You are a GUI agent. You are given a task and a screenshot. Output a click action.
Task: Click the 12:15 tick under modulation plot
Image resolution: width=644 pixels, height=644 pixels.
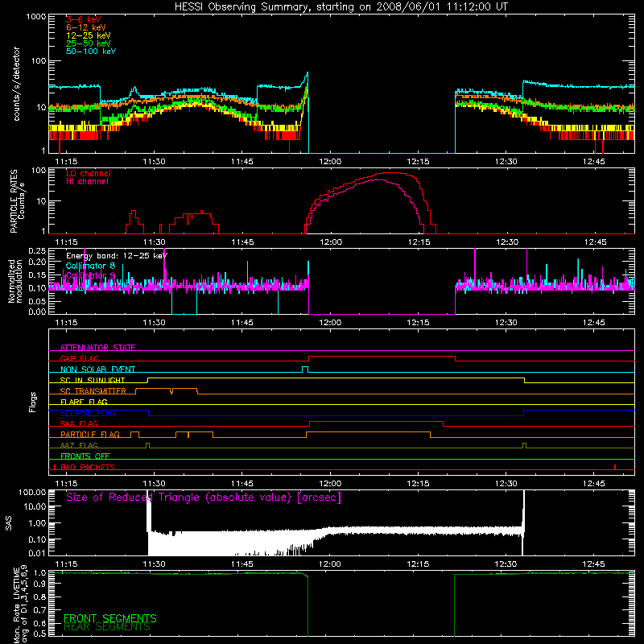pyautogui.click(x=418, y=323)
